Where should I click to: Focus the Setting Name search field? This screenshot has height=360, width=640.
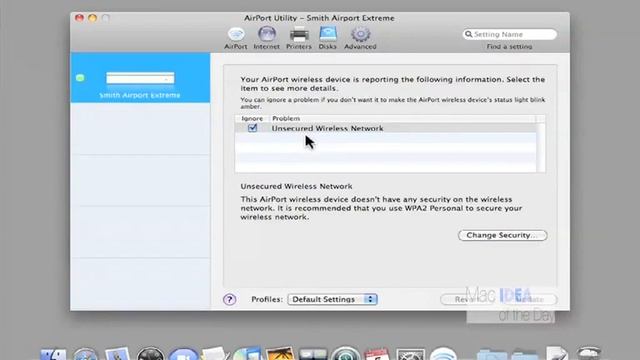point(510,34)
